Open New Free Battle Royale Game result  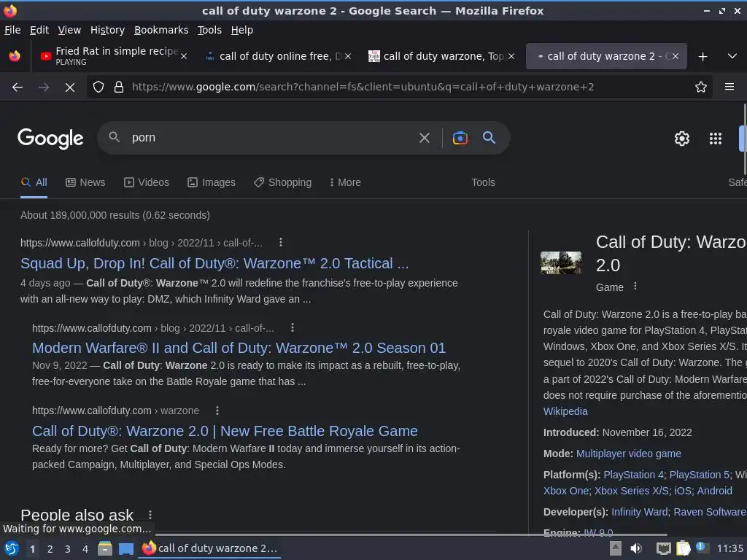coord(225,431)
